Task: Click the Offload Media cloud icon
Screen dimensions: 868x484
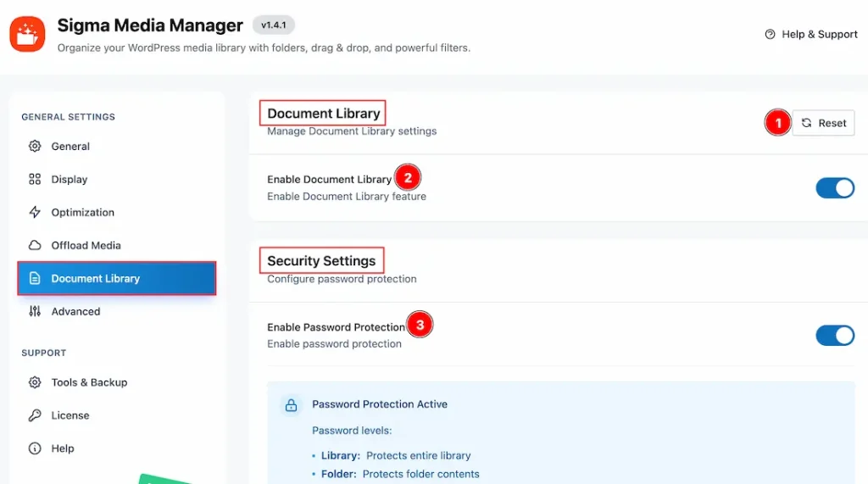Action: pos(35,245)
